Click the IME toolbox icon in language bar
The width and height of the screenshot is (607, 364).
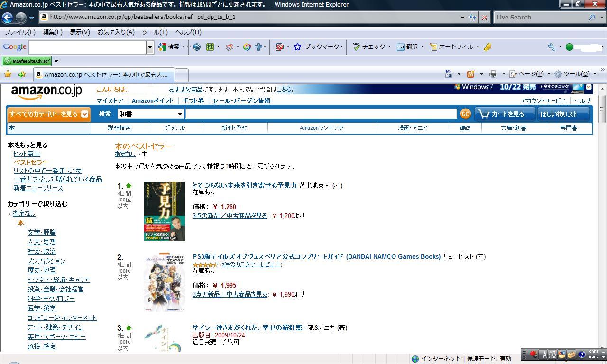571,355
